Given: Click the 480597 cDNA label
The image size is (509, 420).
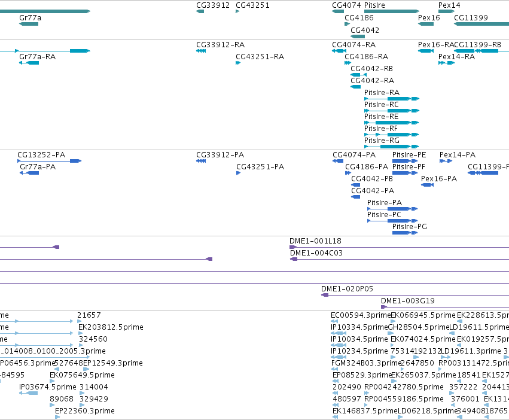Looking at the screenshot, I should click(x=347, y=399).
